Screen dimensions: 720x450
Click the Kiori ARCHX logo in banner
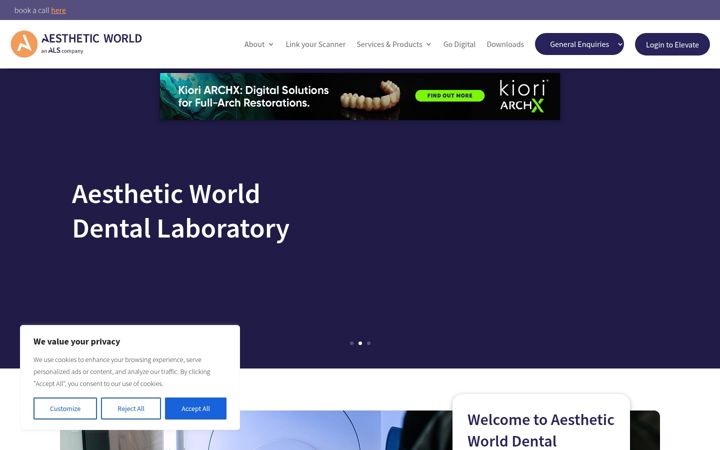click(x=523, y=96)
